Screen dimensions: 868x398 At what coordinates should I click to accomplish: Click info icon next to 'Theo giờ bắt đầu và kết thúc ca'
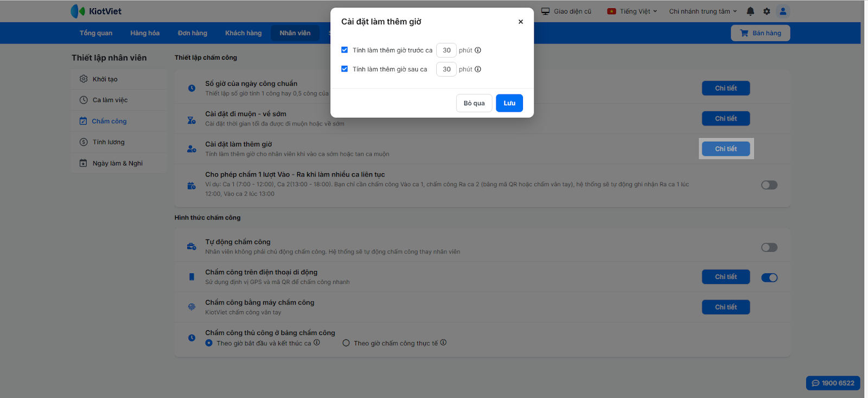pyautogui.click(x=317, y=343)
